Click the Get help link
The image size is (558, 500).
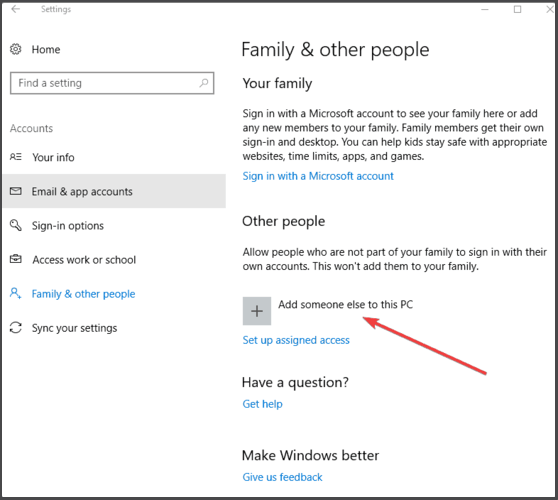(262, 404)
